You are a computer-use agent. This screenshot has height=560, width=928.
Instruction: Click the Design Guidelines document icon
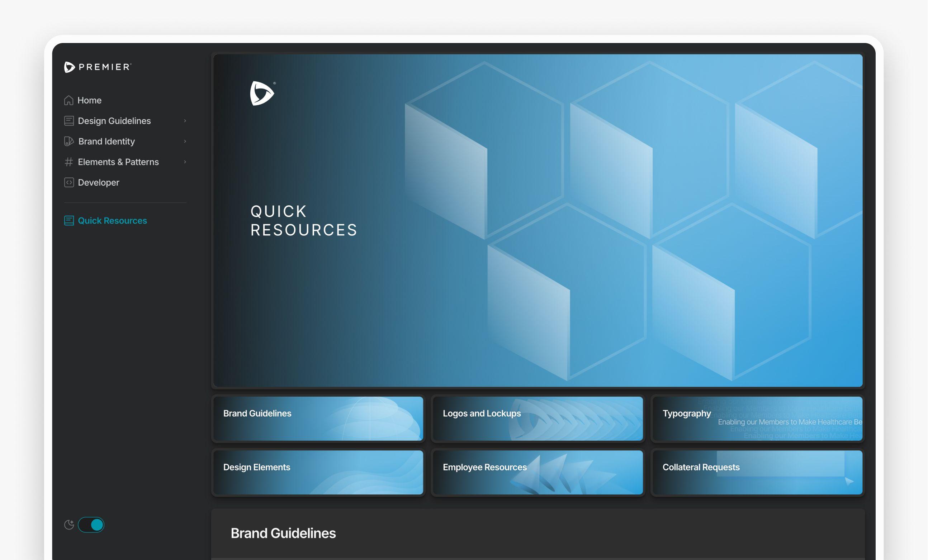(x=69, y=120)
